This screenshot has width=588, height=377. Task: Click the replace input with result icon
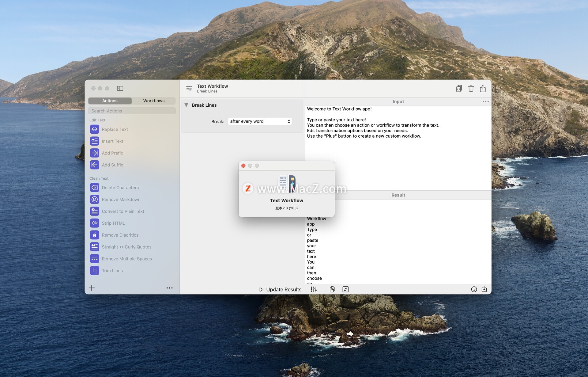click(345, 289)
